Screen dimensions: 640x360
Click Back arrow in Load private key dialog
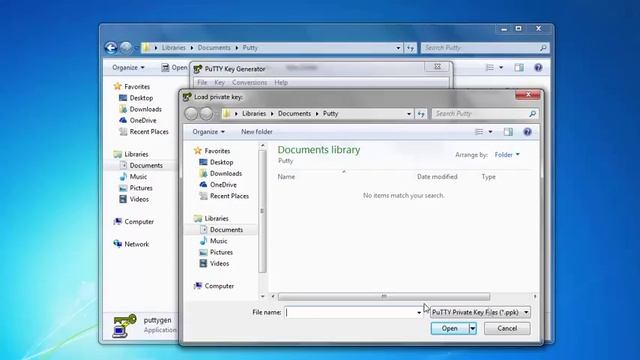[x=191, y=113]
